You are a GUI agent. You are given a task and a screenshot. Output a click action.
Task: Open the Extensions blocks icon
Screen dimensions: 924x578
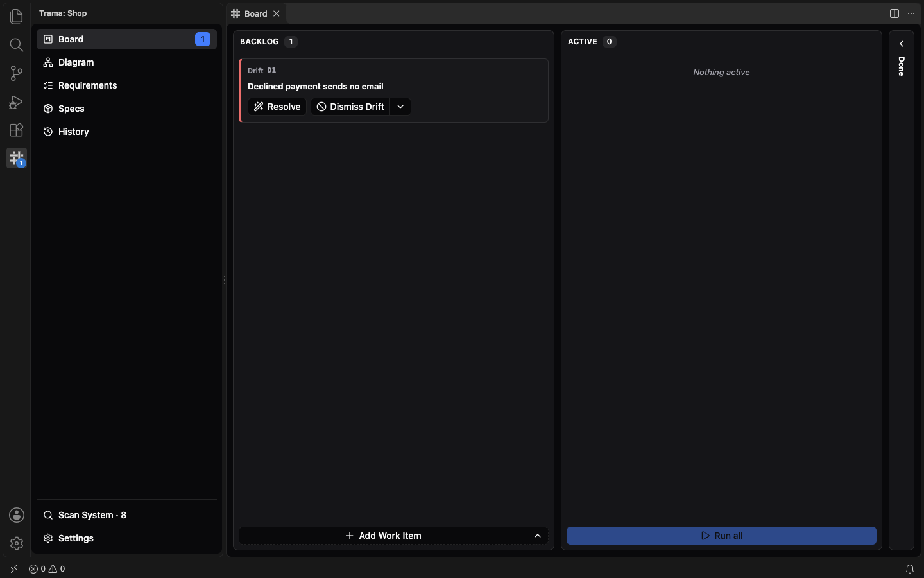[x=17, y=130]
